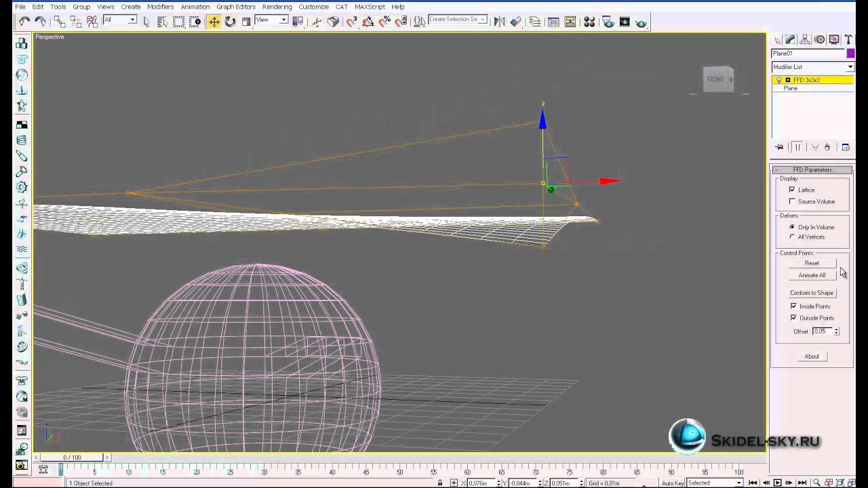Screen dimensions: 868x488
Task: Toggle the Lattice checkbox
Action: click(792, 190)
